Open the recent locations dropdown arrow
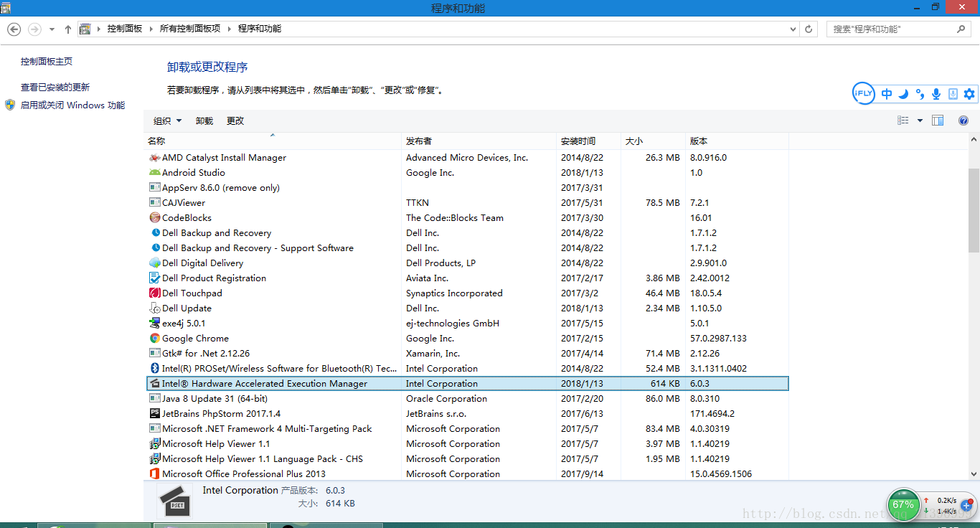 [x=52, y=29]
